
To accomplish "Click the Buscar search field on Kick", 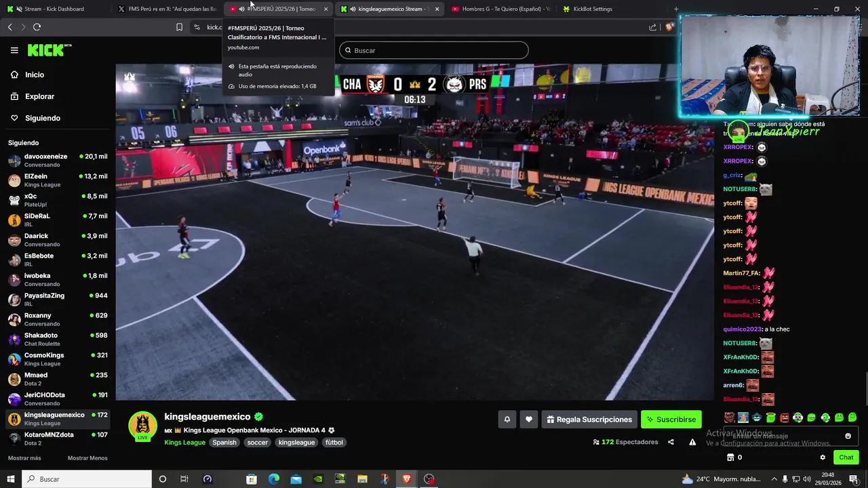I will (434, 50).
